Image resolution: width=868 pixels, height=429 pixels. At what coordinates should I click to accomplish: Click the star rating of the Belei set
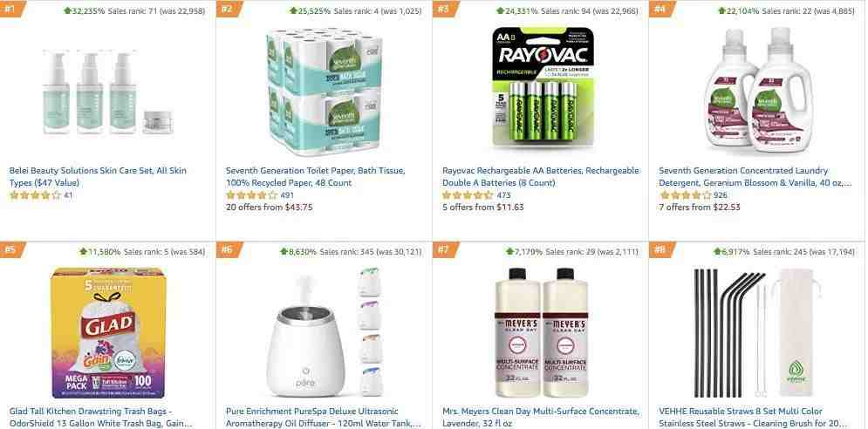tap(35, 194)
